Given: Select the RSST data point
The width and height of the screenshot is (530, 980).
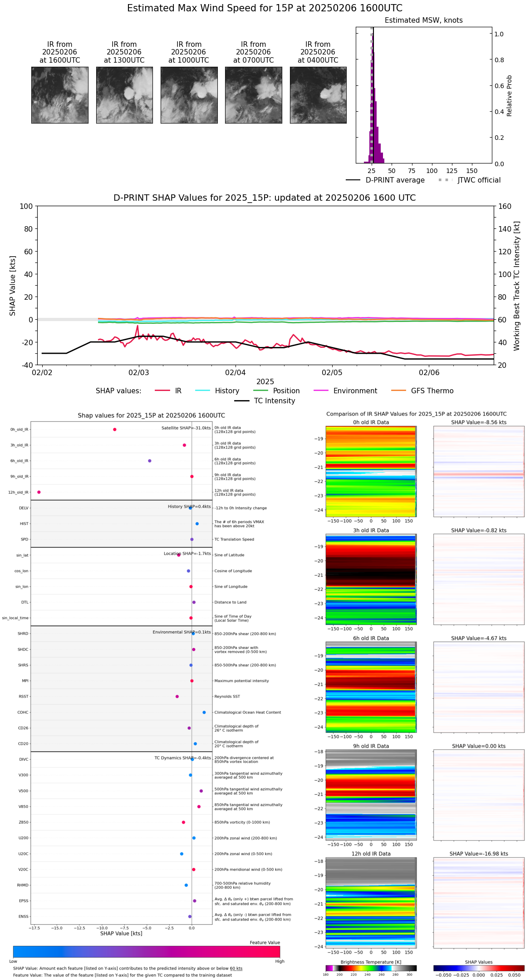Looking at the screenshot, I should tap(177, 696).
